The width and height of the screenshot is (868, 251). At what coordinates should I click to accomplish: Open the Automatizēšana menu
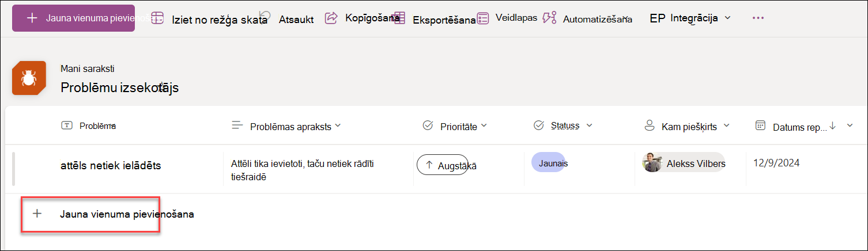(x=587, y=18)
